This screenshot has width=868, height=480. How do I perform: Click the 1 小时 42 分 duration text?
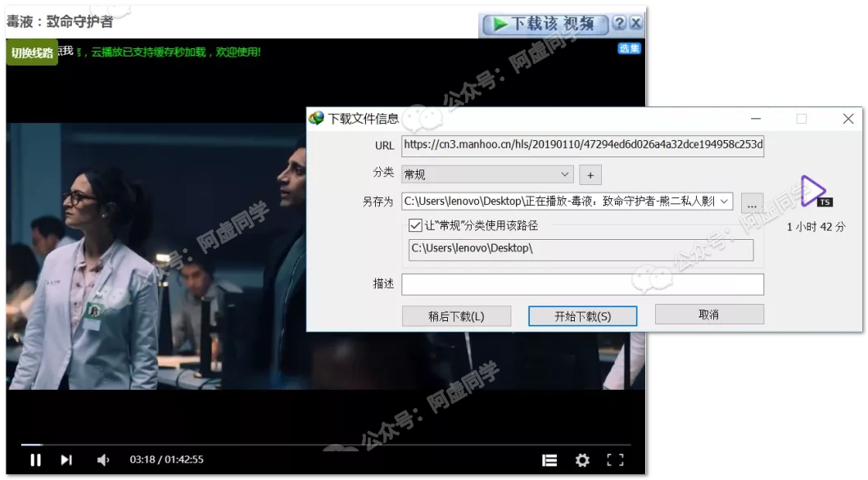pos(816,226)
